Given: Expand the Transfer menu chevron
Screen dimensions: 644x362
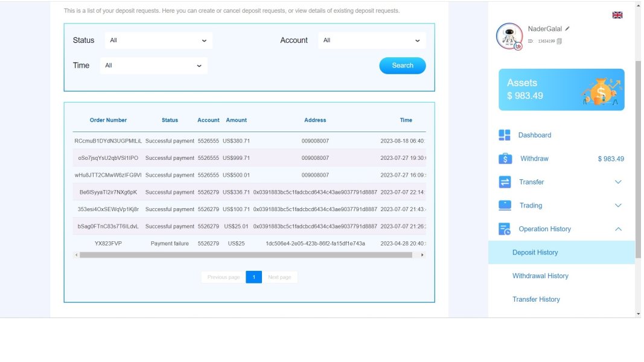Looking at the screenshot, I should [x=617, y=182].
